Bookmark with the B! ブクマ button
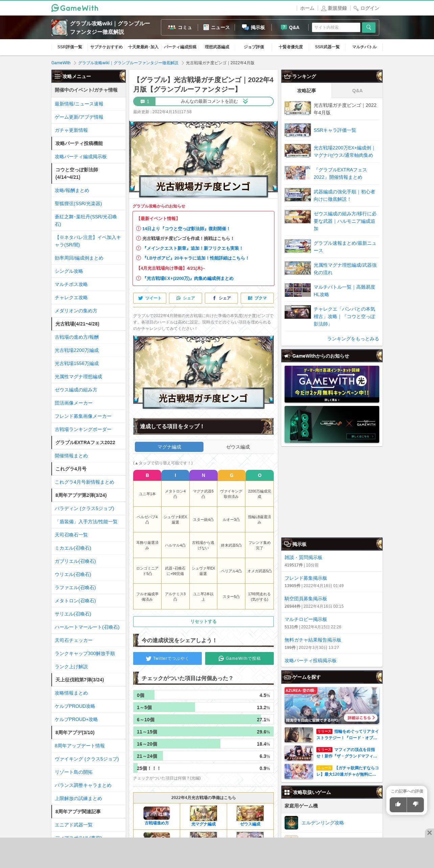 tap(257, 298)
